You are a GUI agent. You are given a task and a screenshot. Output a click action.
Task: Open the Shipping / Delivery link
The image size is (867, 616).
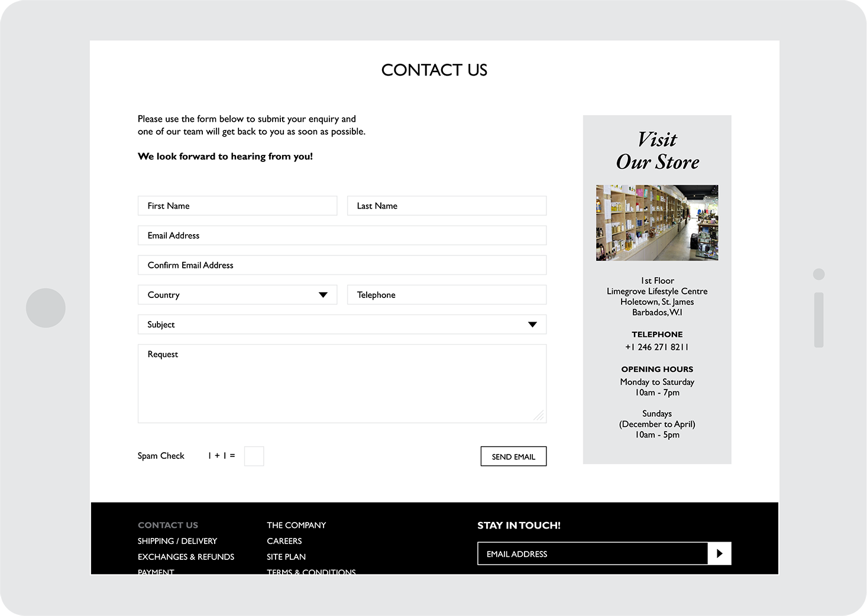[177, 541]
